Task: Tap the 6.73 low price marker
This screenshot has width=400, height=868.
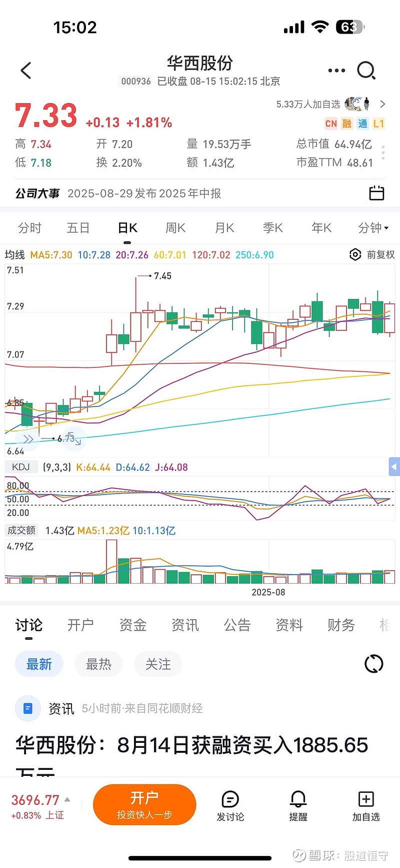Action: [x=65, y=439]
